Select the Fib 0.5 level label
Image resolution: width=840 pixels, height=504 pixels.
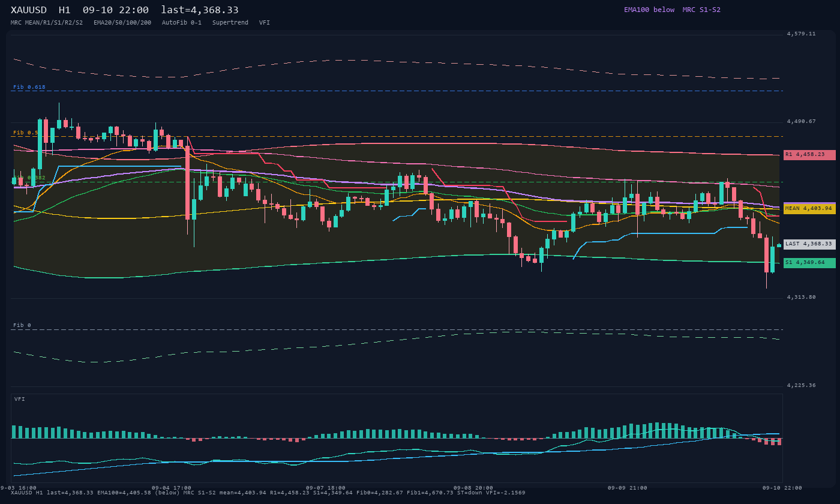coord(26,133)
